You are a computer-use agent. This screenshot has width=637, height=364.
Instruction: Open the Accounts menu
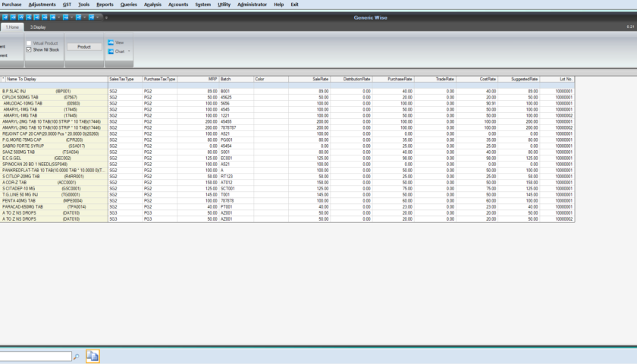click(178, 5)
